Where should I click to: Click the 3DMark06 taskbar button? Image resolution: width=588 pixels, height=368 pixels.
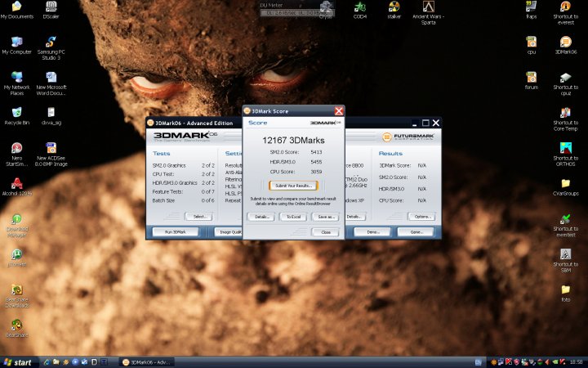click(147, 362)
